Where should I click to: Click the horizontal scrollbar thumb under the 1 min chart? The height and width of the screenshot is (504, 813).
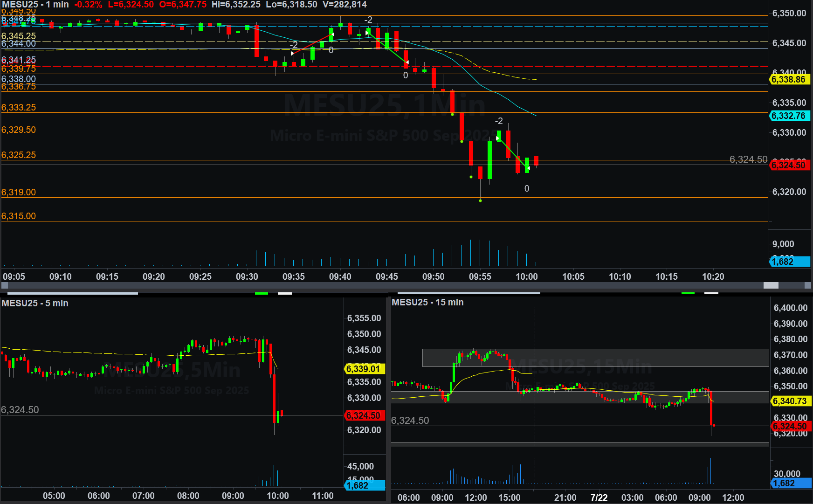(x=771, y=285)
